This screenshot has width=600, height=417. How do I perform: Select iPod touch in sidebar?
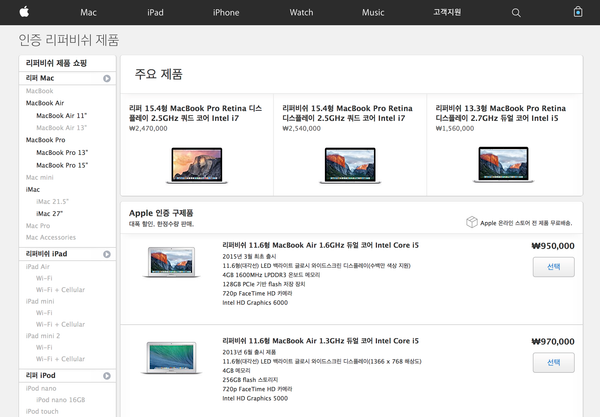(42, 412)
